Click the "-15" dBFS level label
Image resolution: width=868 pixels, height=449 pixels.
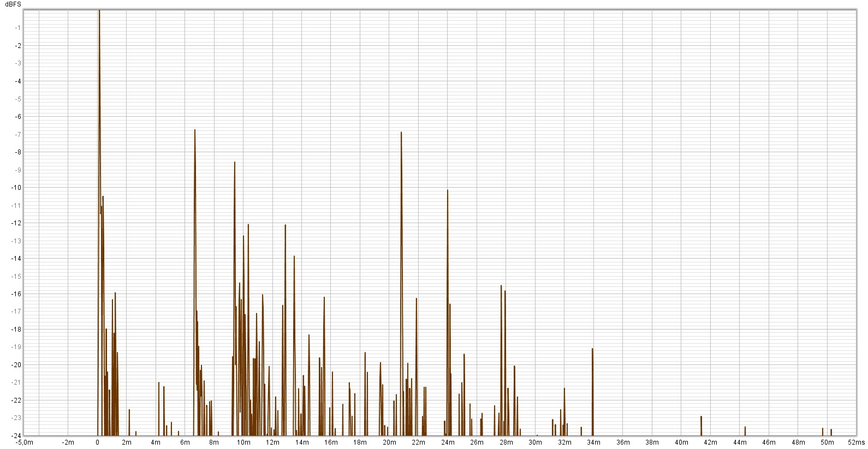(16, 276)
